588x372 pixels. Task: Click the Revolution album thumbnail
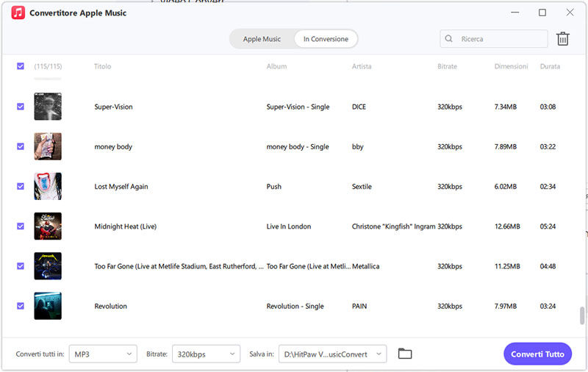[48, 306]
